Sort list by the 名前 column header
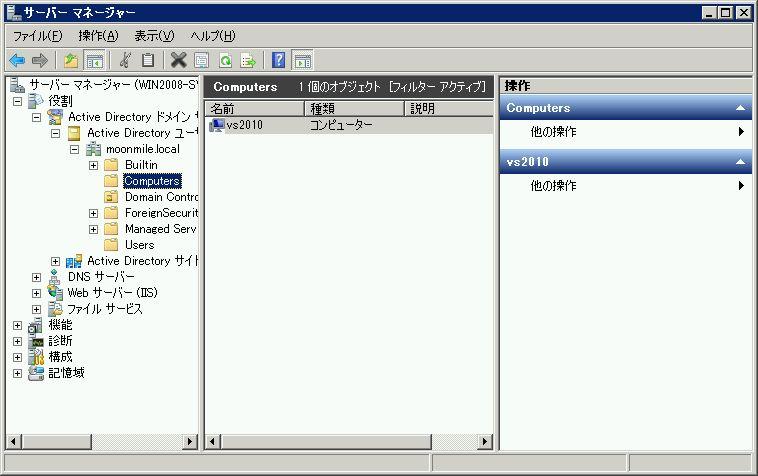Viewport: 758px width, 476px height. 254,108
